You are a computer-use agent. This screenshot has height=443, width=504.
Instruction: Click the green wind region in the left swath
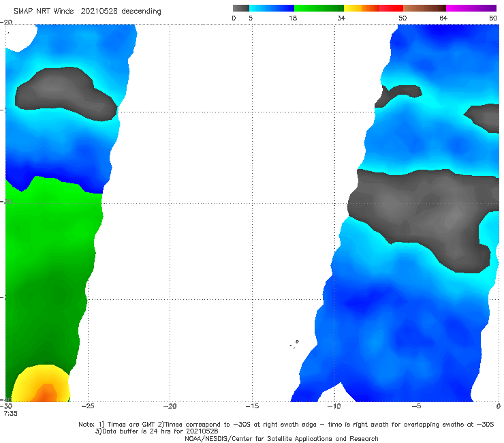click(48, 273)
